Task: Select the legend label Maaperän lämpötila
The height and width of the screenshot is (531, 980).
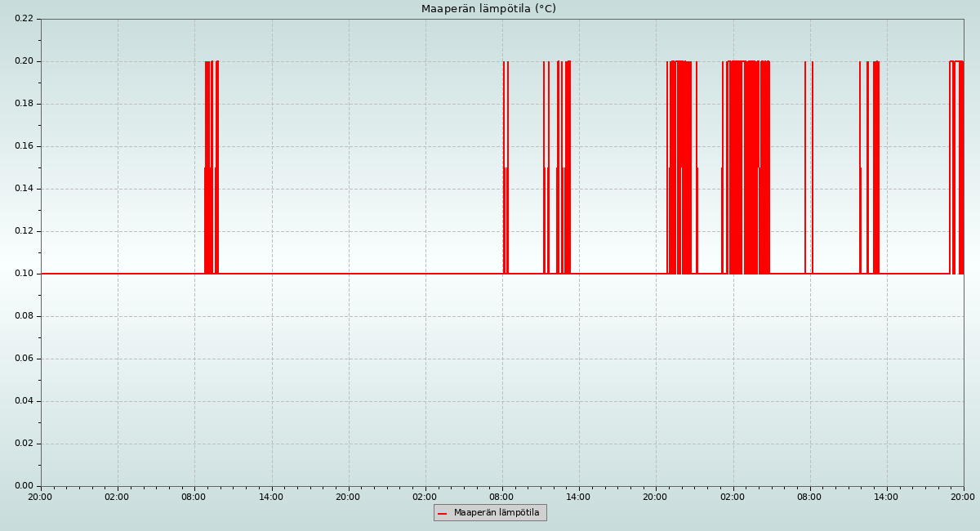Action: (x=497, y=513)
